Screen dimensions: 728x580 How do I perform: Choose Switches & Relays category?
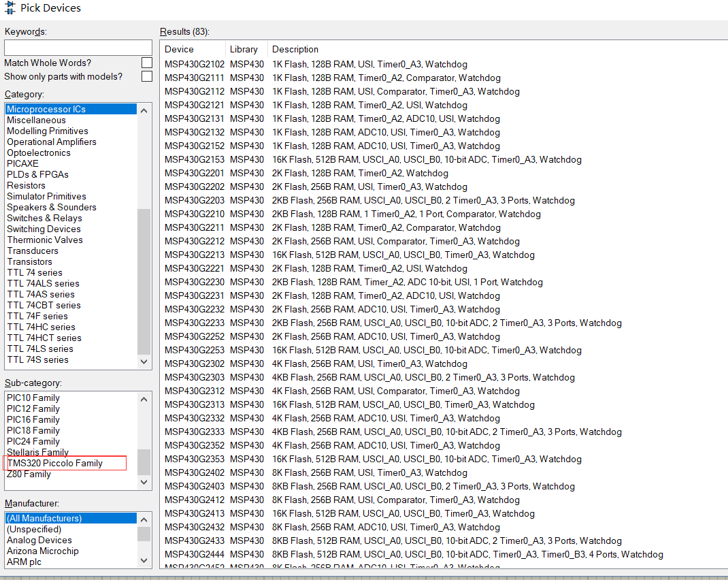(44, 218)
